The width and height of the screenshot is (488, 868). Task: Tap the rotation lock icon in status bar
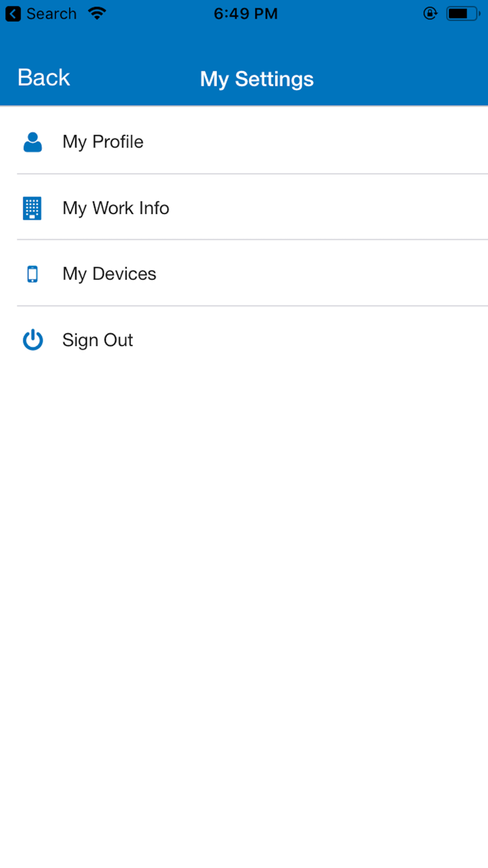point(430,13)
